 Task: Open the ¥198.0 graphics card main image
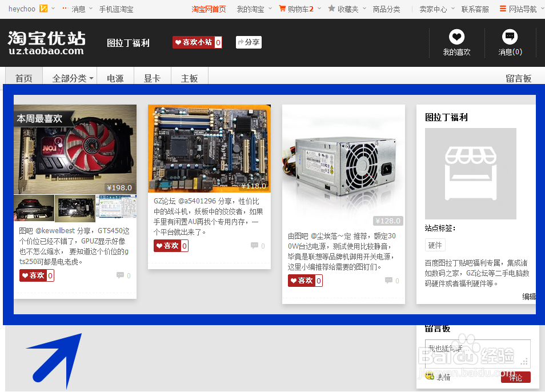[x=75, y=150]
